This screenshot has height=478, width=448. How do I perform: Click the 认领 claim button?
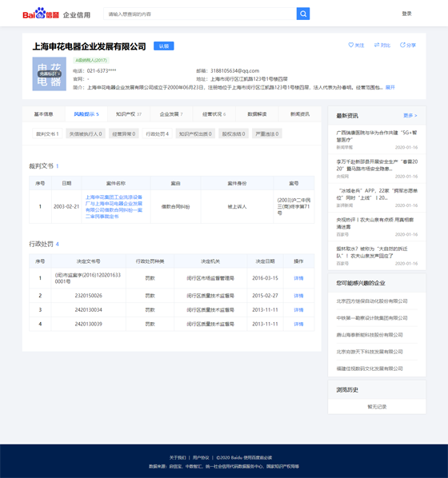click(163, 46)
